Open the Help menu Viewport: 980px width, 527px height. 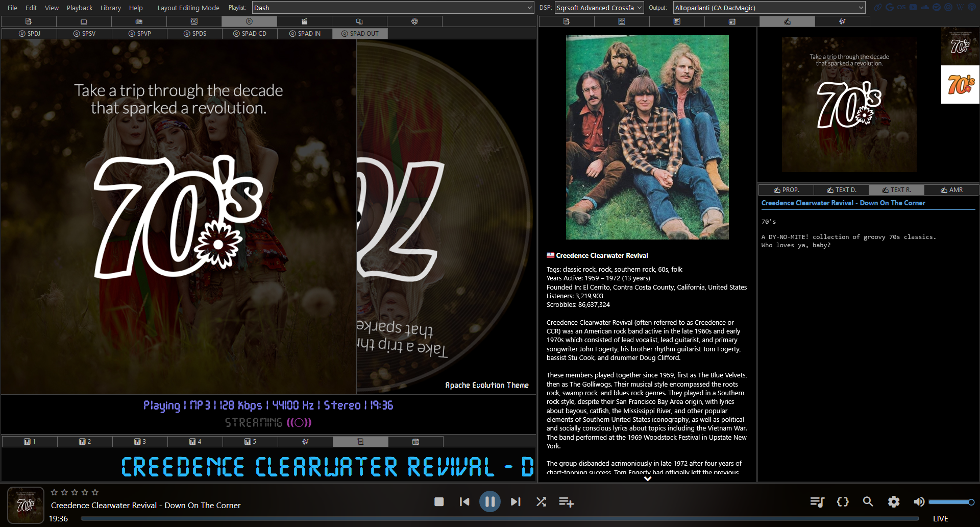(x=136, y=8)
